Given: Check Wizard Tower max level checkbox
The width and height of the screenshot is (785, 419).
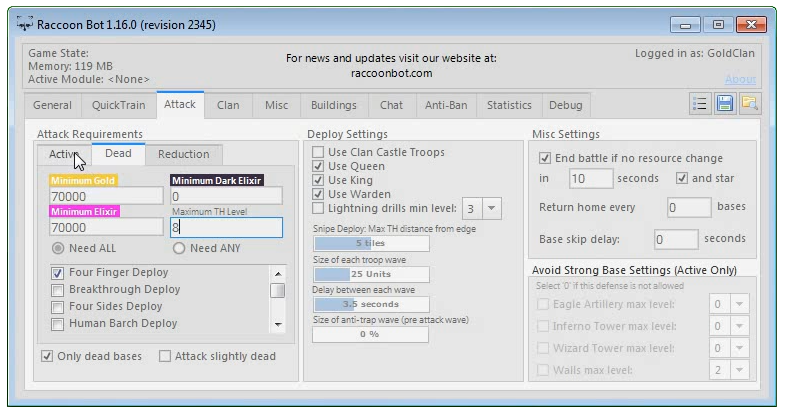Looking at the screenshot, I should coord(543,348).
